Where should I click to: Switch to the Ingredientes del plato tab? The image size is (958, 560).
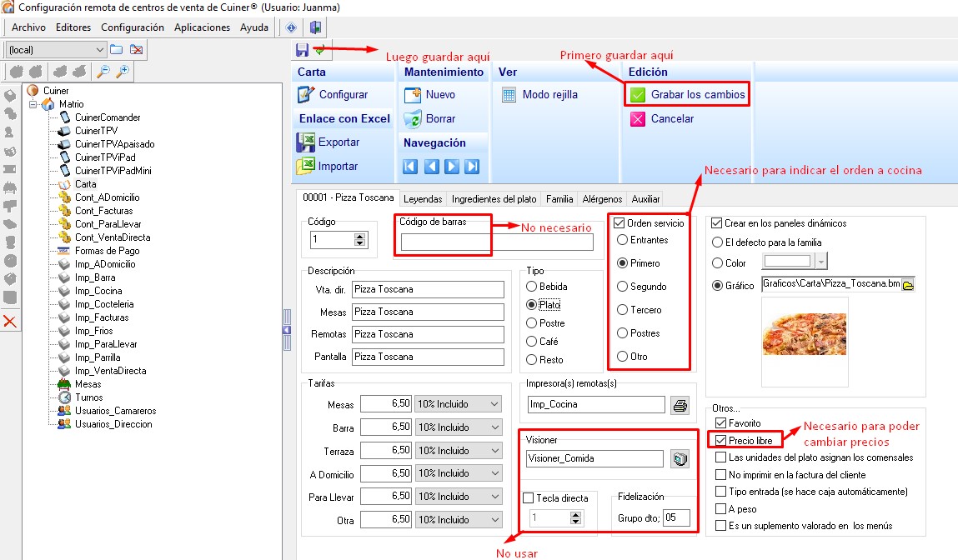494,199
